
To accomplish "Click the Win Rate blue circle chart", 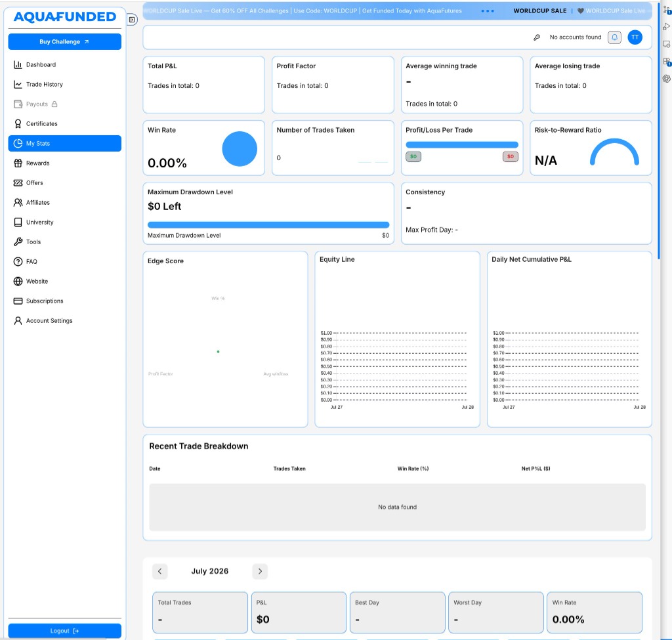I will pyautogui.click(x=240, y=149).
